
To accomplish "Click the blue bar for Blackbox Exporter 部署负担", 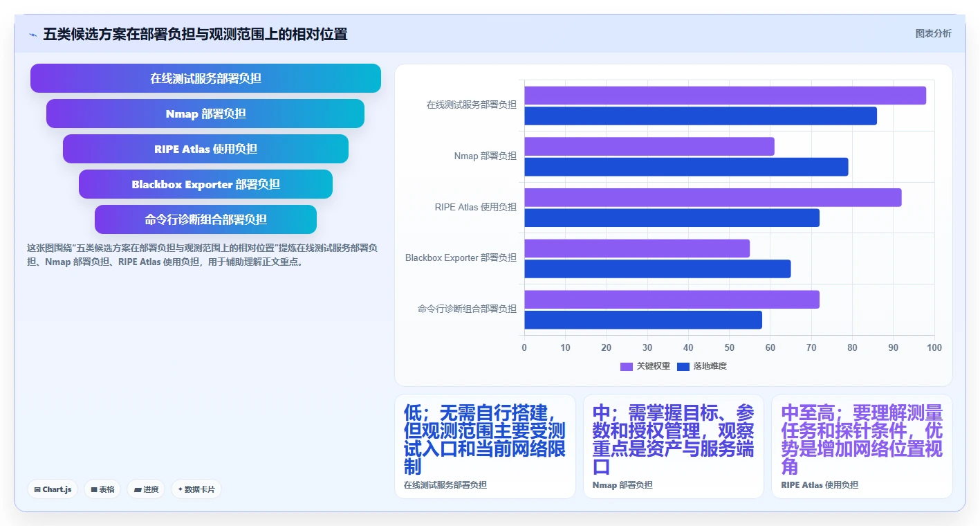I will 657,269.
